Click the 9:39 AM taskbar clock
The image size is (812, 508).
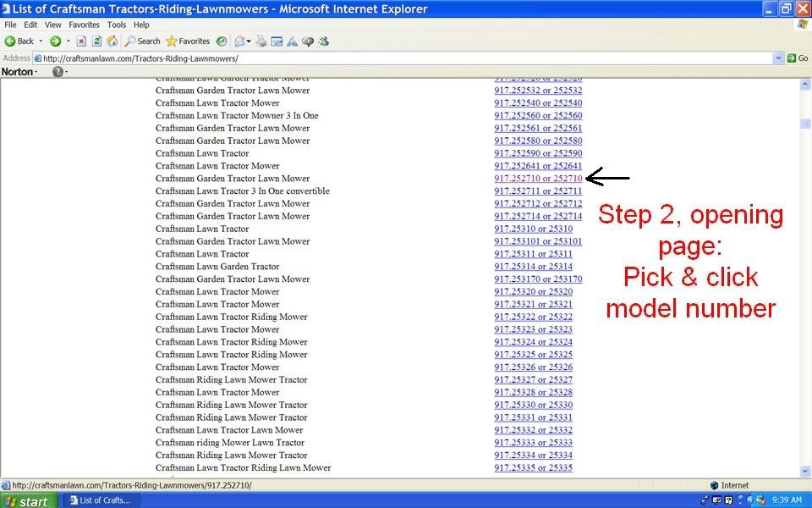tap(787, 500)
